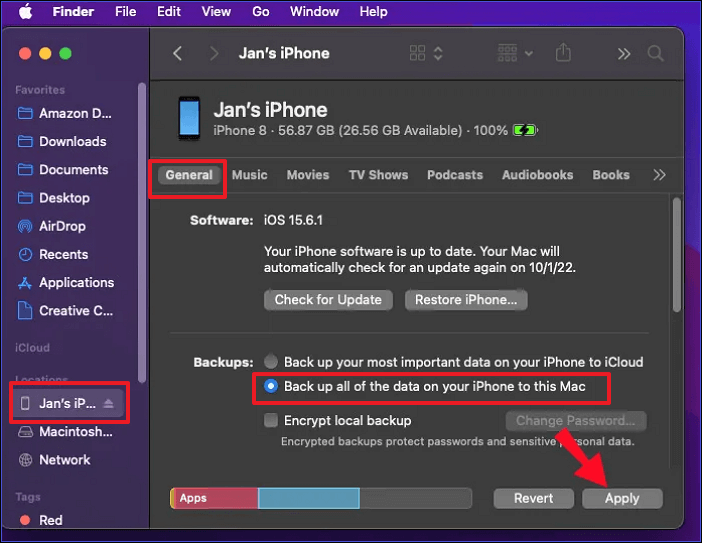Switch to the Audiobooks tab
702x543 pixels.
[x=537, y=175]
